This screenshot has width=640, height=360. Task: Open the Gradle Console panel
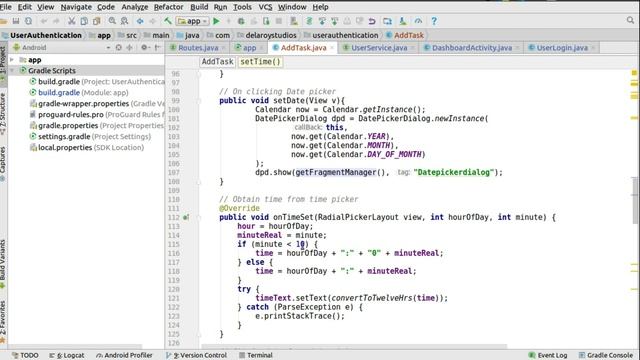(606, 355)
